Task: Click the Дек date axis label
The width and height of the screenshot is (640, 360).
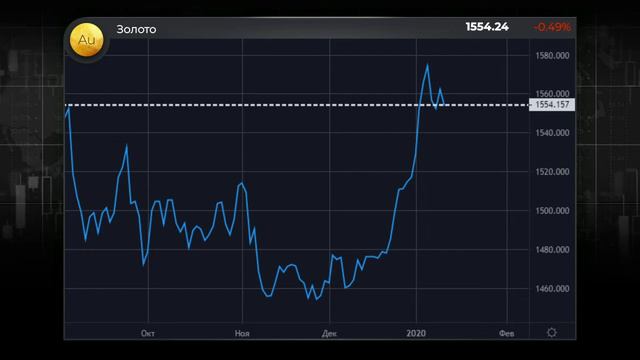Action: pos(329,334)
